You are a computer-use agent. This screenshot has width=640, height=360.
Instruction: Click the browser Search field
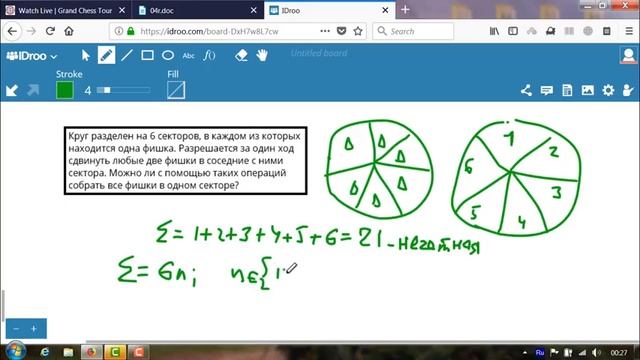pyautogui.click(x=413, y=31)
